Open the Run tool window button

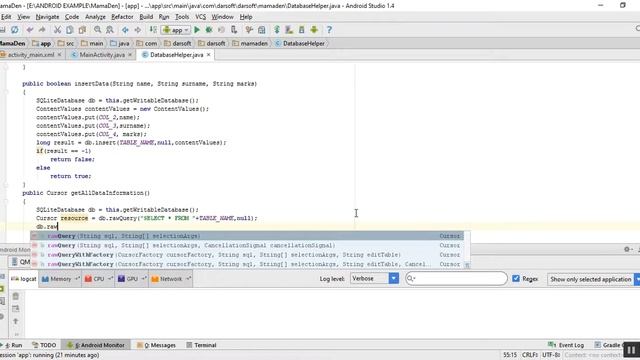[x=11, y=345]
